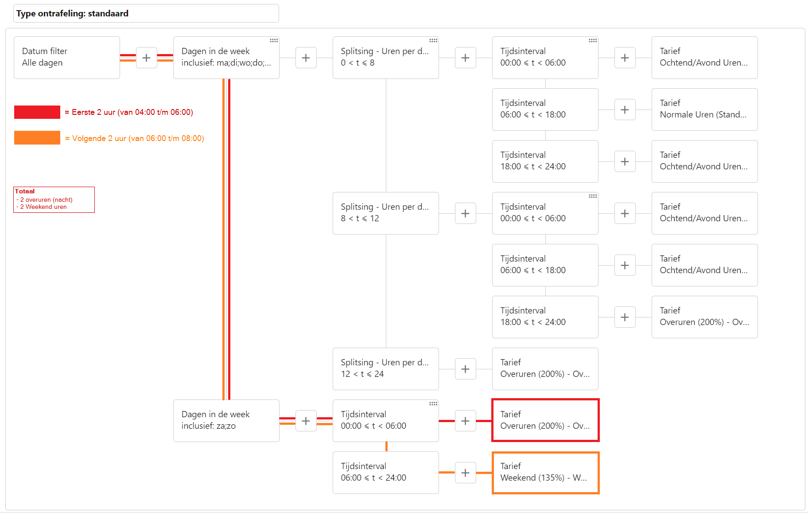Select the orange-highlighted Weekend (135%) tarief
The image size is (812, 513).
pos(545,473)
